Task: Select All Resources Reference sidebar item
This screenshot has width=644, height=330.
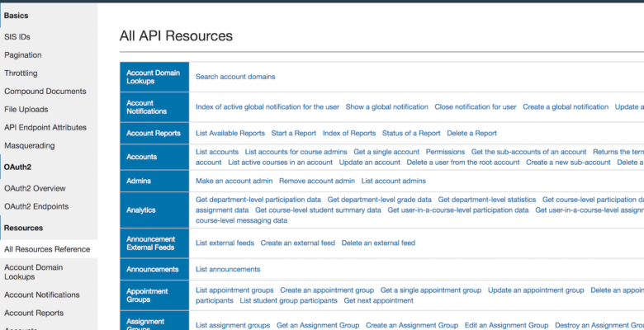Action: tap(47, 249)
